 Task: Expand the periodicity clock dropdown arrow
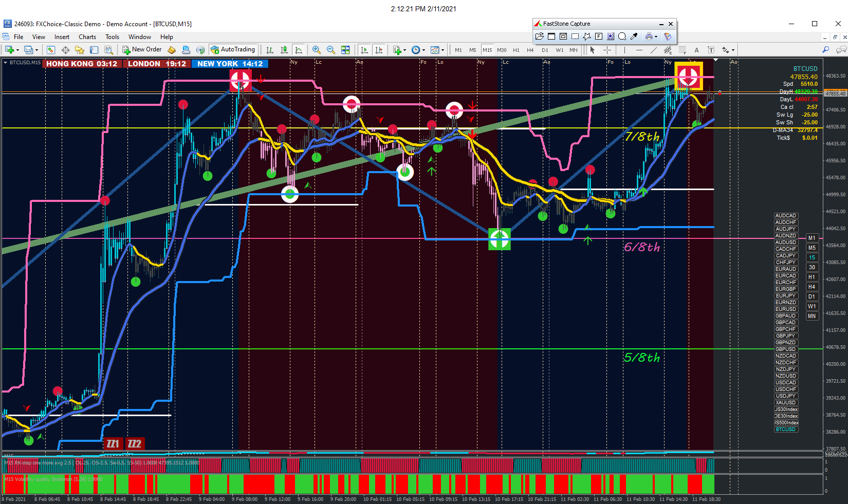click(423, 50)
